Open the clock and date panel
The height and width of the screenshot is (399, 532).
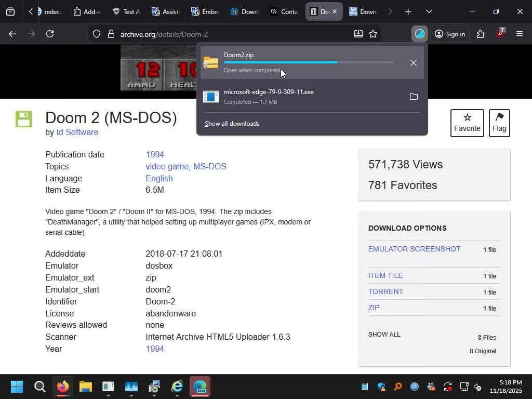click(x=506, y=387)
